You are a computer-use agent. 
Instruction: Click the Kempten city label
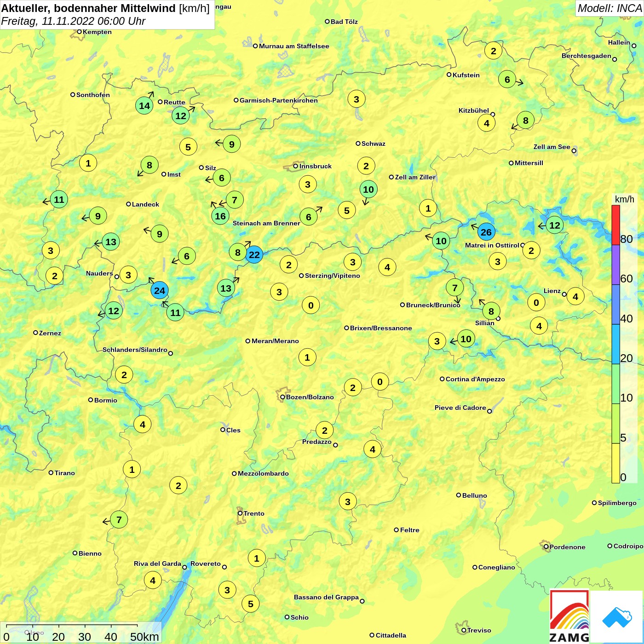[x=97, y=32]
